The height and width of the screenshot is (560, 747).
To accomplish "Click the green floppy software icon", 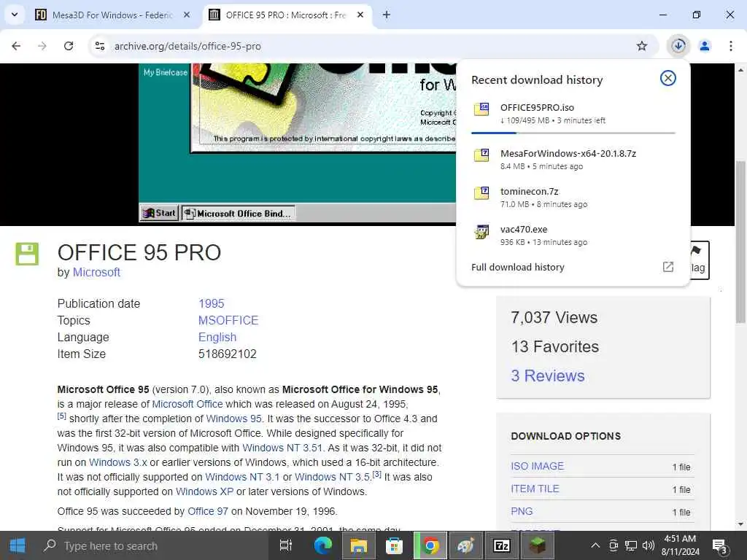I will [27, 253].
